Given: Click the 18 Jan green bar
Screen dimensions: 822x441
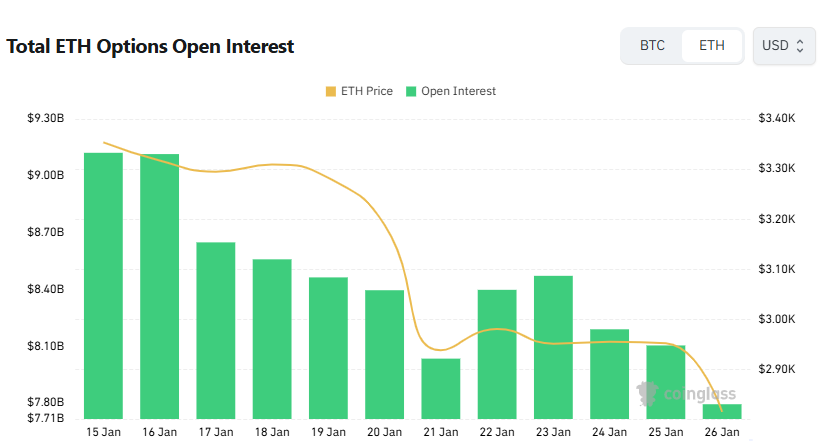Looking at the screenshot, I should click(272, 338).
